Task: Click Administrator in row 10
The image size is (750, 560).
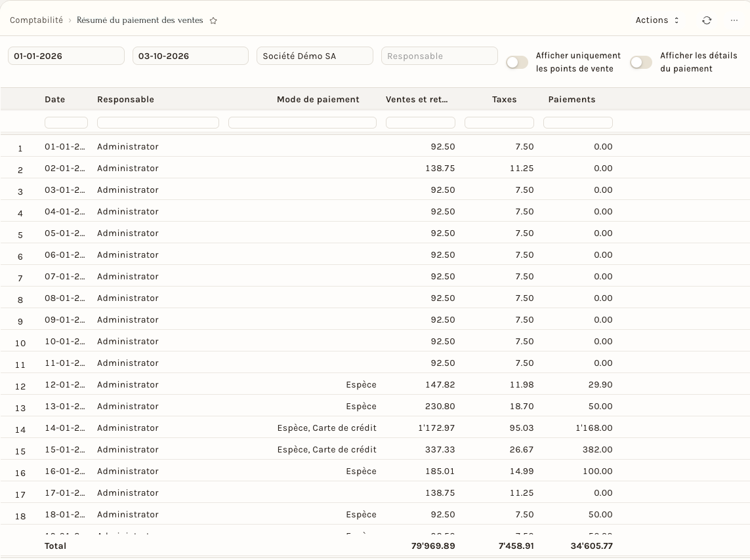Action: coord(128,341)
